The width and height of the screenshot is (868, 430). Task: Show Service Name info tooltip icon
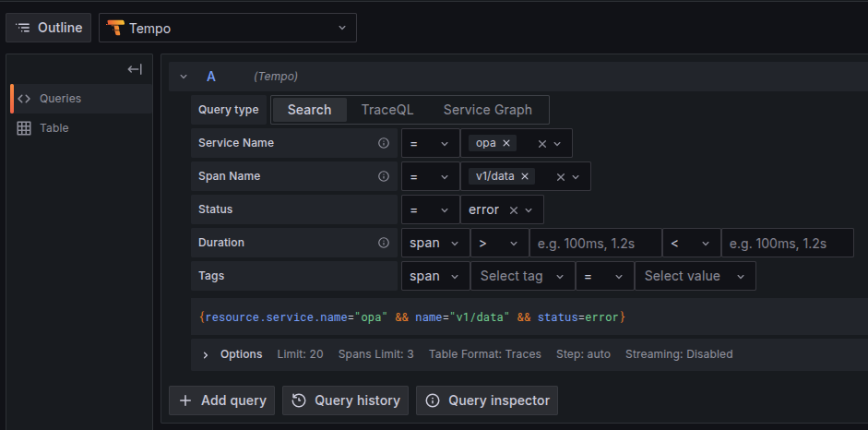(384, 143)
